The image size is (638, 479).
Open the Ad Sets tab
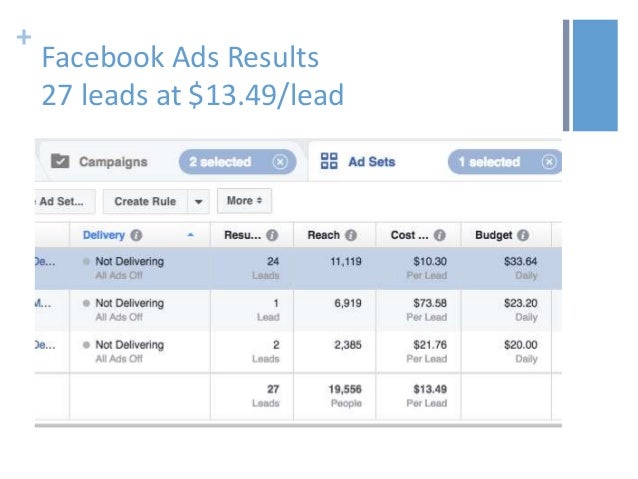[371, 162]
